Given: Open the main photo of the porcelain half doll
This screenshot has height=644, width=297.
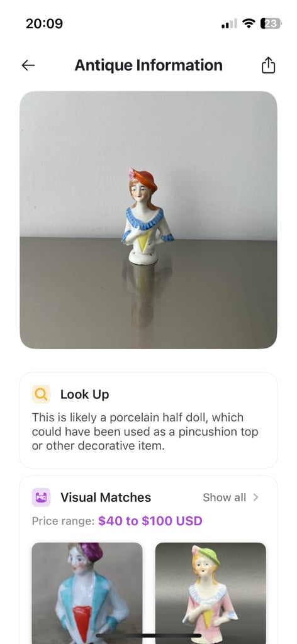Looking at the screenshot, I should coord(148,219).
